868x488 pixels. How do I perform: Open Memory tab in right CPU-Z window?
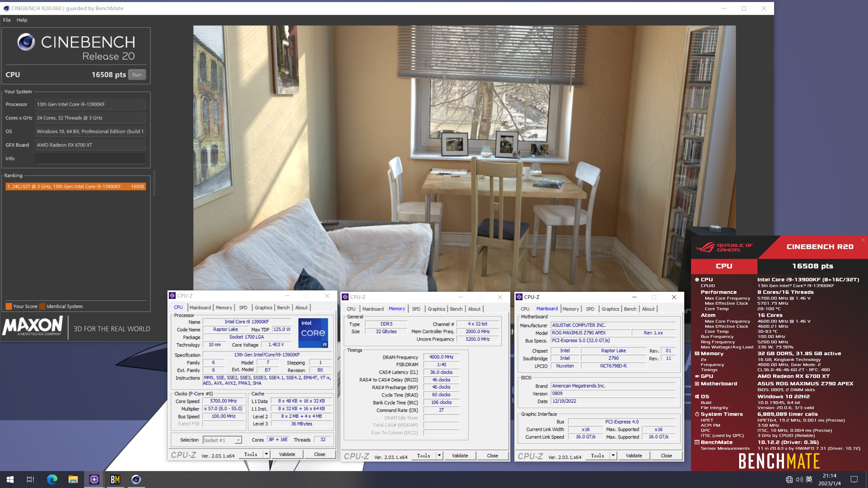[571, 309]
